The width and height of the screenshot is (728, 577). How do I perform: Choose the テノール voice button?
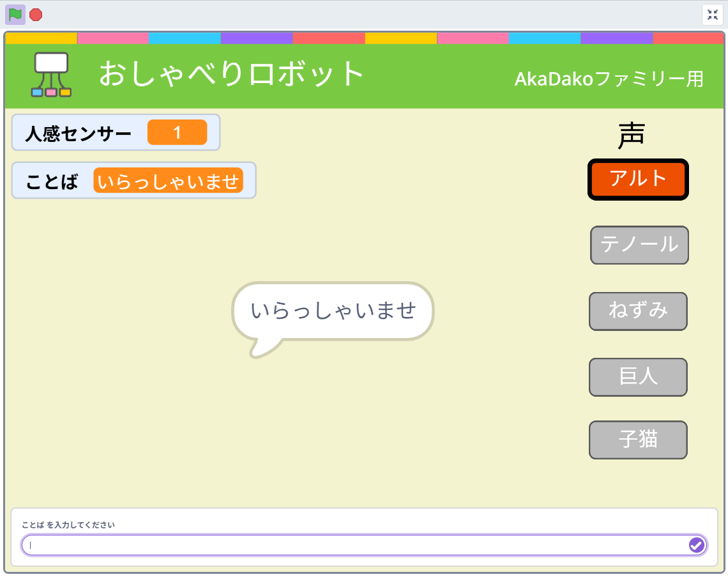click(x=639, y=245)
